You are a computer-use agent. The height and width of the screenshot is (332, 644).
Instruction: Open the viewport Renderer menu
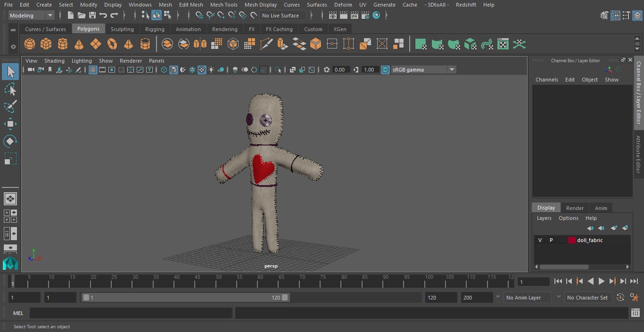coord(131,61)
